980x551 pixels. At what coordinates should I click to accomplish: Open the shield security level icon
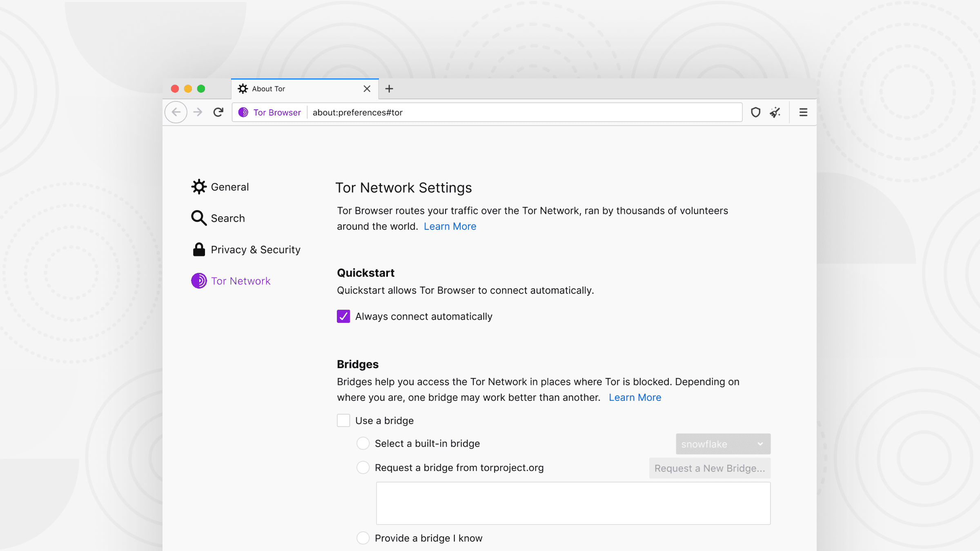coord(756,112)
